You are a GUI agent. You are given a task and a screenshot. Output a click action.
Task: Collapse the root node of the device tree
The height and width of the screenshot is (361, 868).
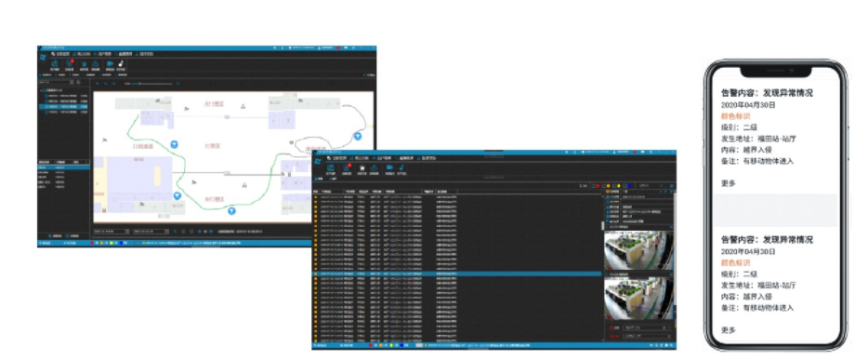[x=41, y=90]
